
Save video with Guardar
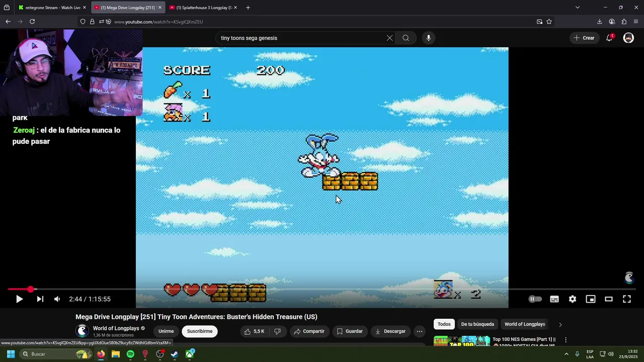pos(350,331)
